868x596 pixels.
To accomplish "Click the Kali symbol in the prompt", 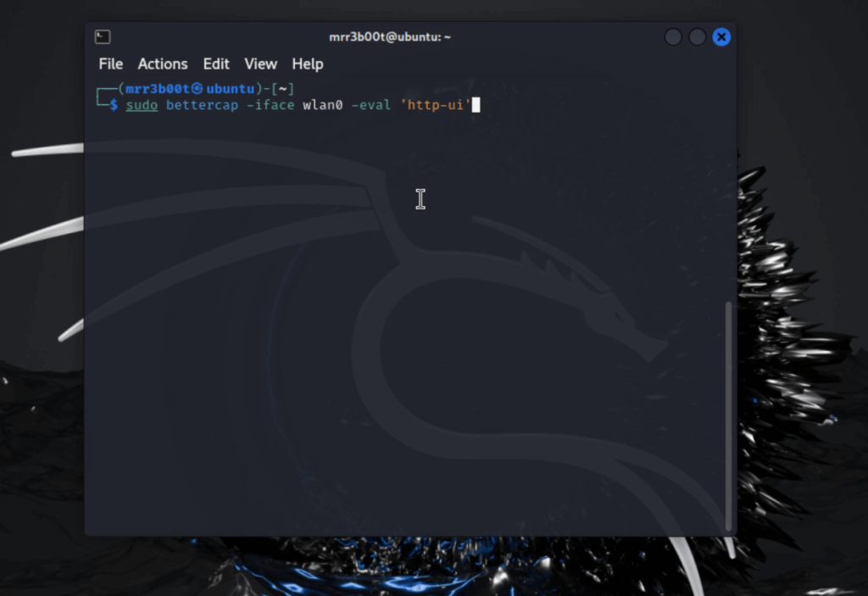I will (x=197, y=88).
